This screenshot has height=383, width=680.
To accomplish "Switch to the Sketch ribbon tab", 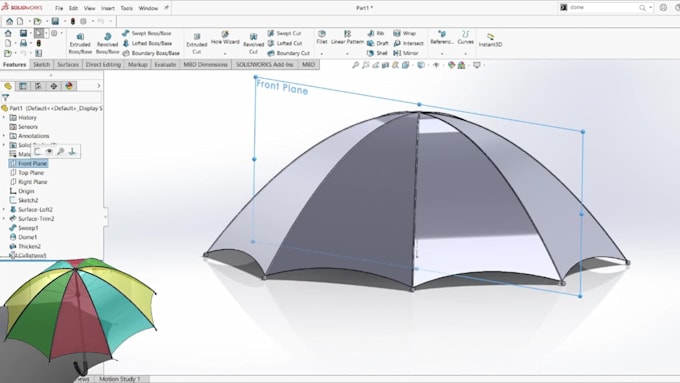I will click(x=42, y=65).
